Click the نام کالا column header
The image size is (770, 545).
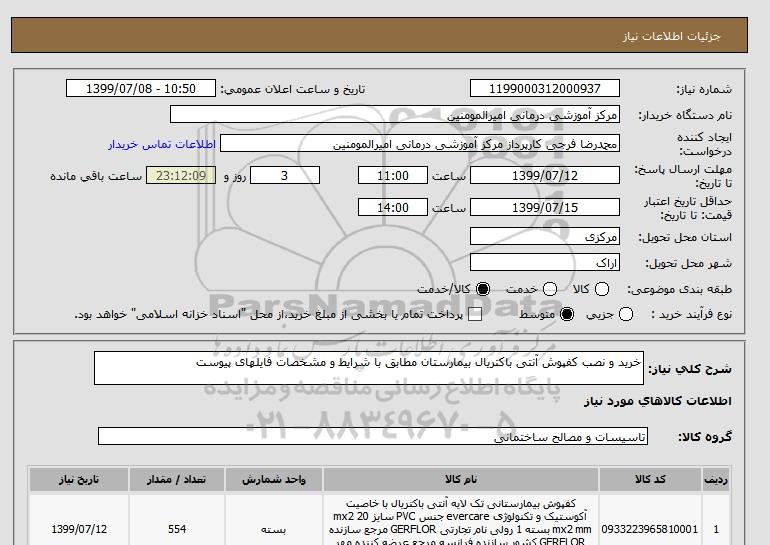pyautogui.click(x=461, y=479)
